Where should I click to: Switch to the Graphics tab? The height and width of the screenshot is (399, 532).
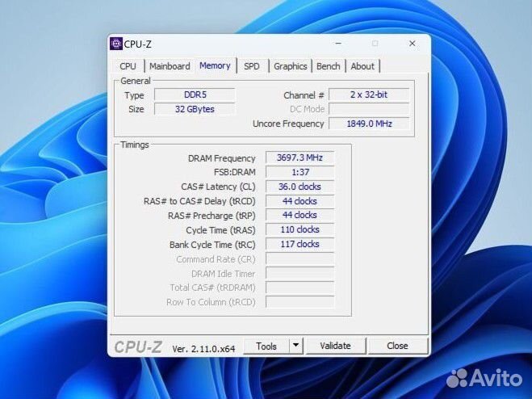[x=290, y=66]
